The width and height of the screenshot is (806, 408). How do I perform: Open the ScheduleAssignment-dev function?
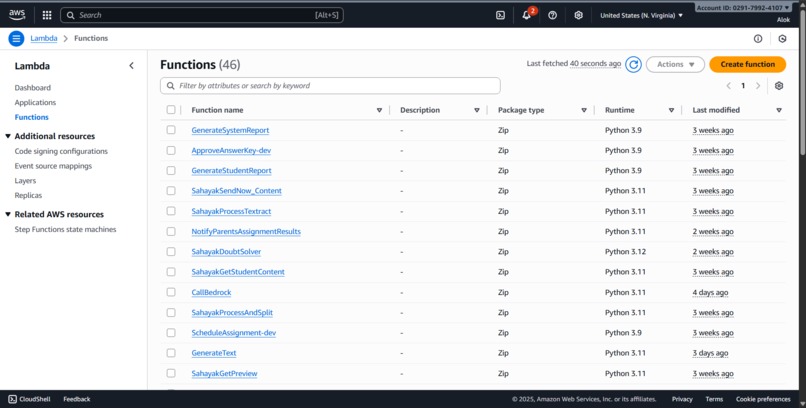click(x=234, y=332)
